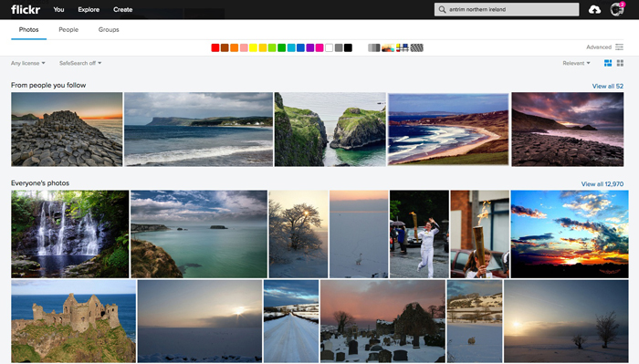639x364 pixels.
Task: Switch to justified layout view
Action: click(608, 63)
